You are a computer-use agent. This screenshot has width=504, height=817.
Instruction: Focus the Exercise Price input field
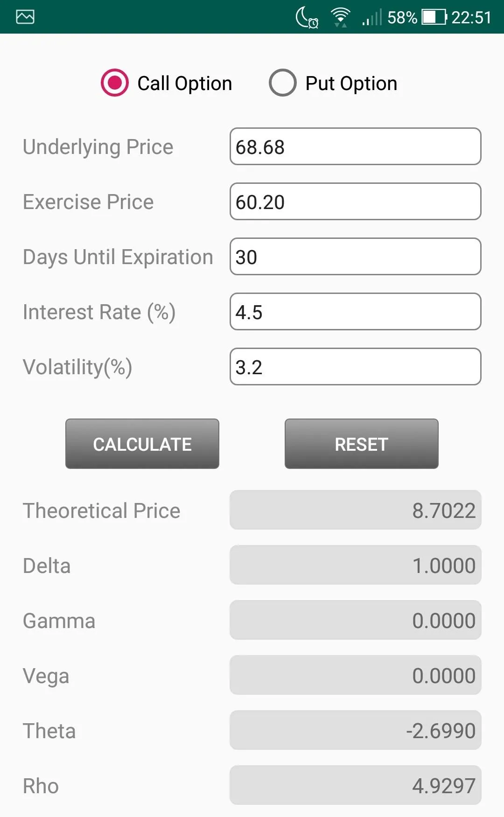click(x=355, y=202)
